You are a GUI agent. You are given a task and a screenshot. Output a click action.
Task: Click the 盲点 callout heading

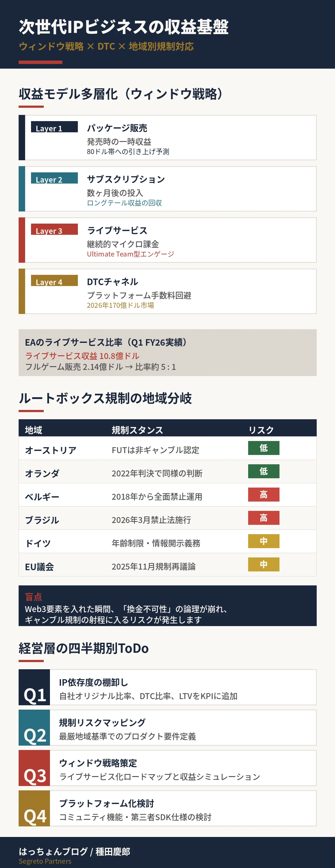[33, 597]
